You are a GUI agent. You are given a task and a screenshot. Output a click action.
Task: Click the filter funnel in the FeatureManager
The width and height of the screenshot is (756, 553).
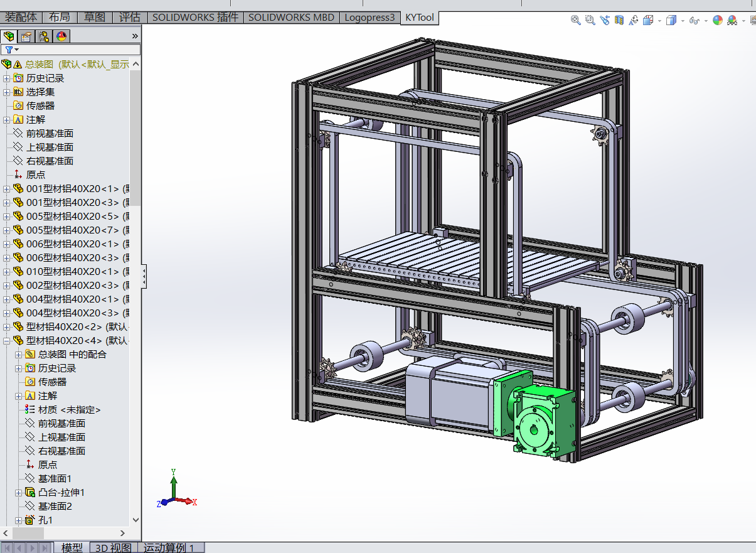point(9,48)
